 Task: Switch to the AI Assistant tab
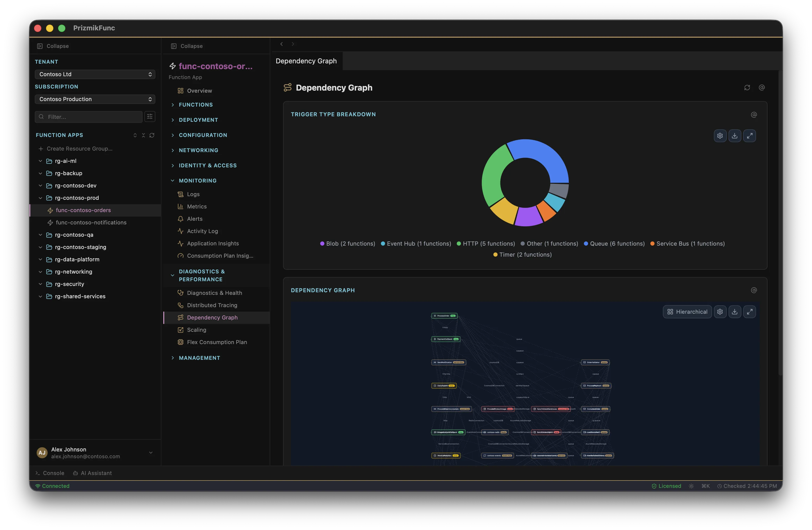(92, 473)
